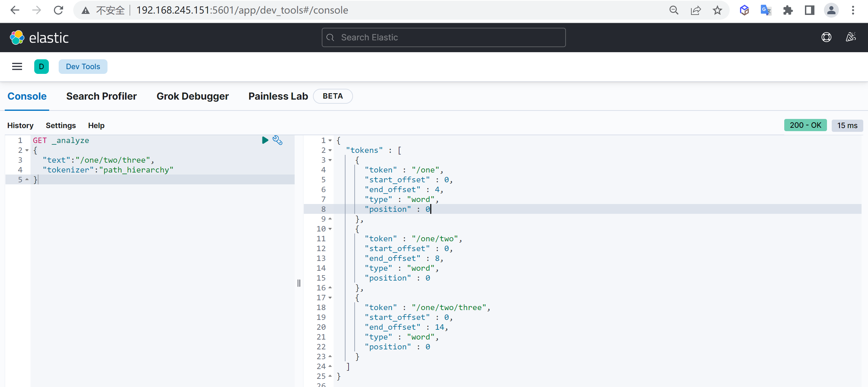The width and height of the screenshot is (868, 387).
Task: Click the Dev Tools breadcrumb
Action: (x=83, y=66)
